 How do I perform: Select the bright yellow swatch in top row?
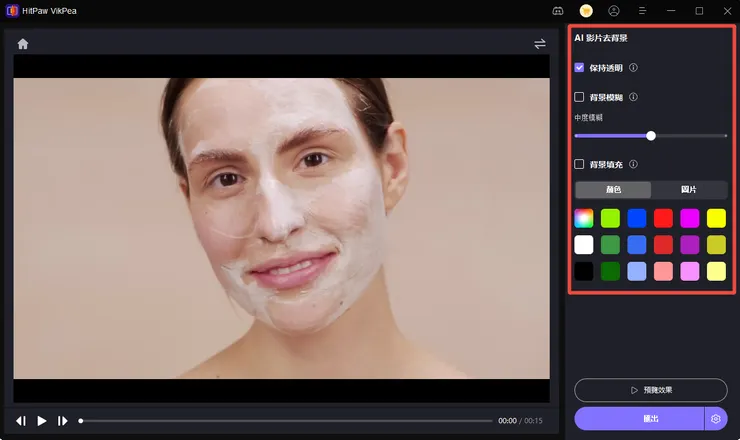pyautogui.click(x=716, y=219)
